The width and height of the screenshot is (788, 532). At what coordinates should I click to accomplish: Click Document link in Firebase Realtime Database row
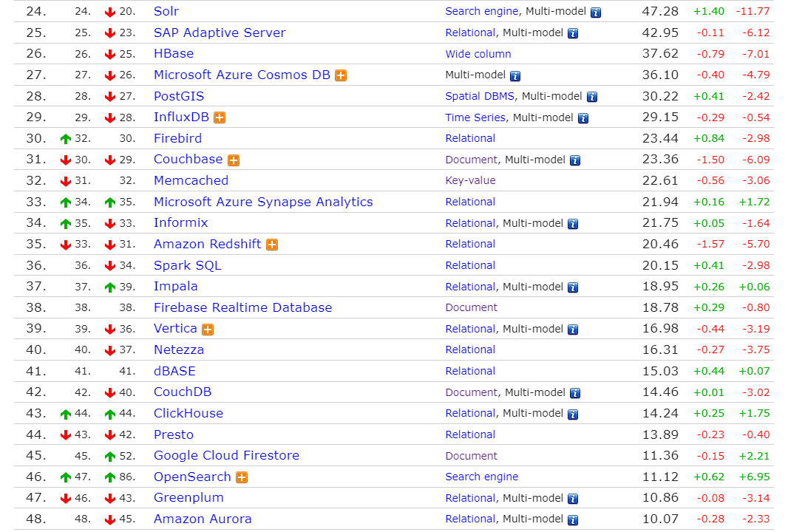pos(472,307)
